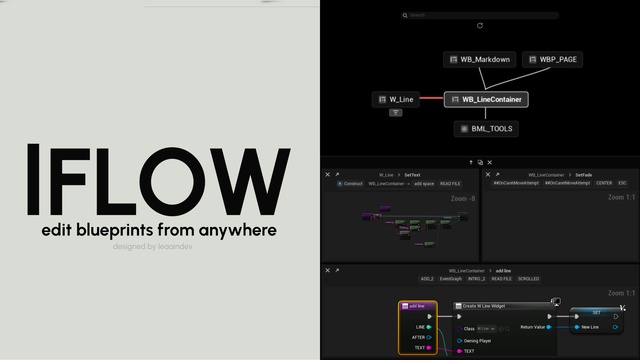Click the AFTER output pin

[x=429, y=338]
